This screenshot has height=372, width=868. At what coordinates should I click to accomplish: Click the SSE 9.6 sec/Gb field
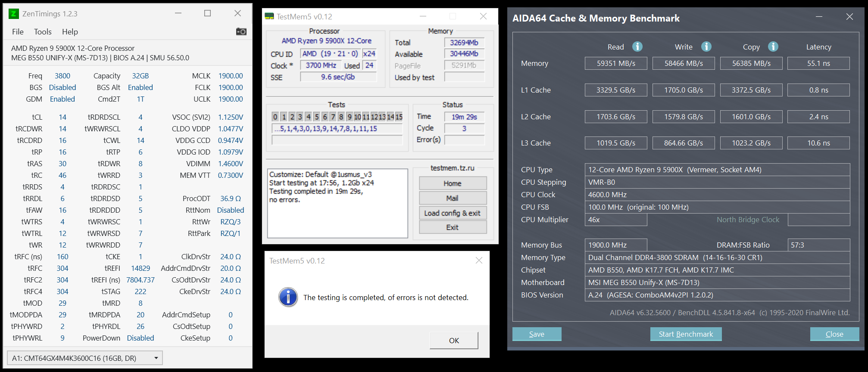pyautogui.click(x=338, y=77)
